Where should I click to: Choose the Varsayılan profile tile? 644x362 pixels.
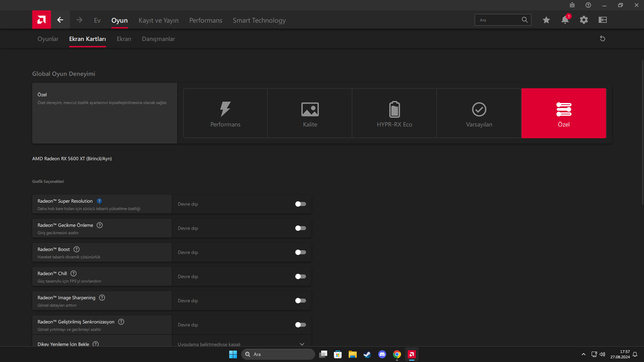[479, 113]
